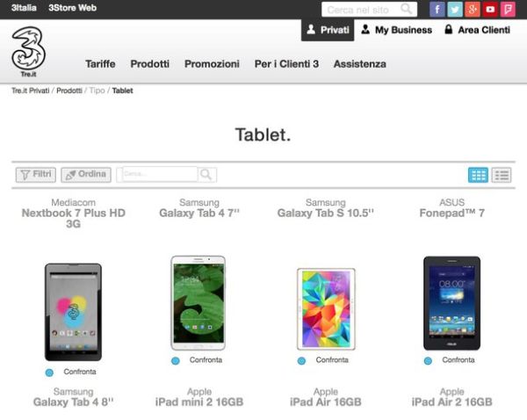Click the Cerca nel sito search field
The height and width of the screenshot is (420, 527).
click(361, 10)
